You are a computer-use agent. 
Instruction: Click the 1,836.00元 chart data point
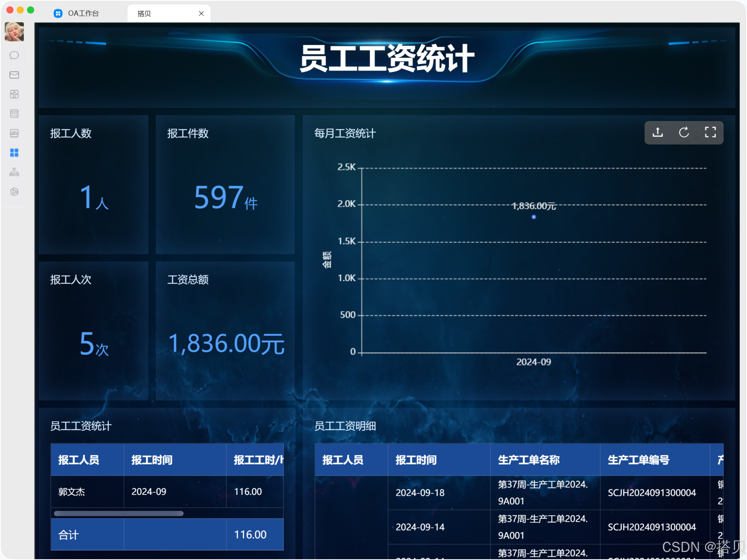534,217
